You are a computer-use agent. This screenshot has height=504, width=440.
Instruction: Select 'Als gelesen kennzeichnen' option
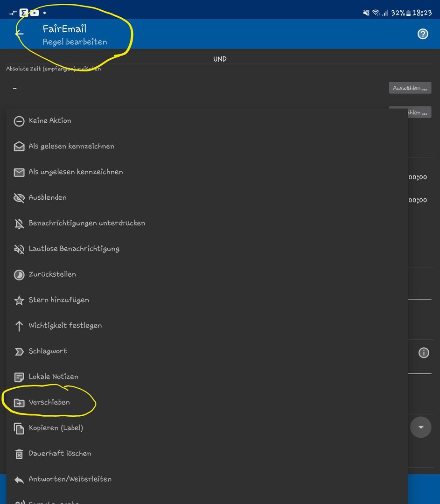pyautogui.click(x=71, y=147)
